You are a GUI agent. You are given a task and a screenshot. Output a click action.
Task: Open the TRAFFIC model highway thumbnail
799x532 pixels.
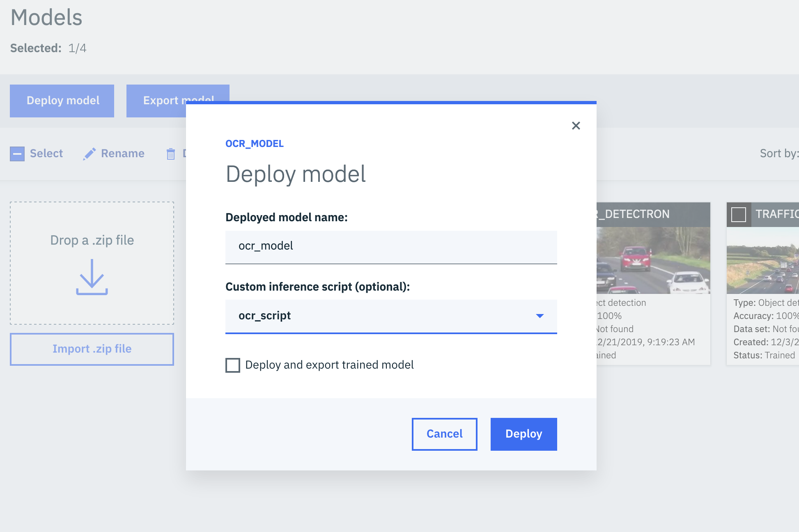pos(762,260)
